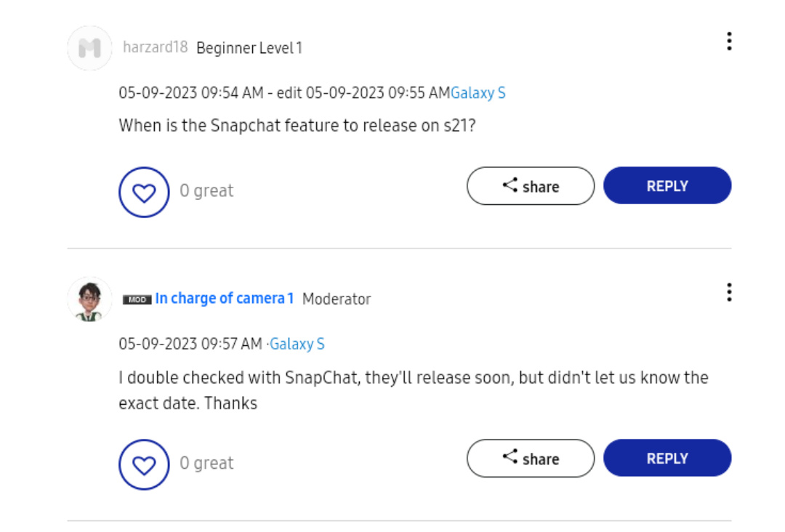
Task: View the '0 great' count on the Moderator's reply
Action: tap(206, 463)
